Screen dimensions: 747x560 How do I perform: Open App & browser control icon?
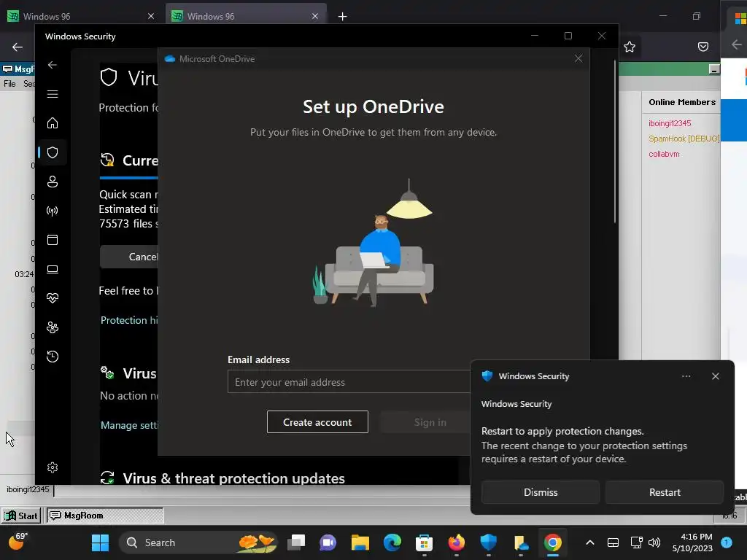(53, 240)
